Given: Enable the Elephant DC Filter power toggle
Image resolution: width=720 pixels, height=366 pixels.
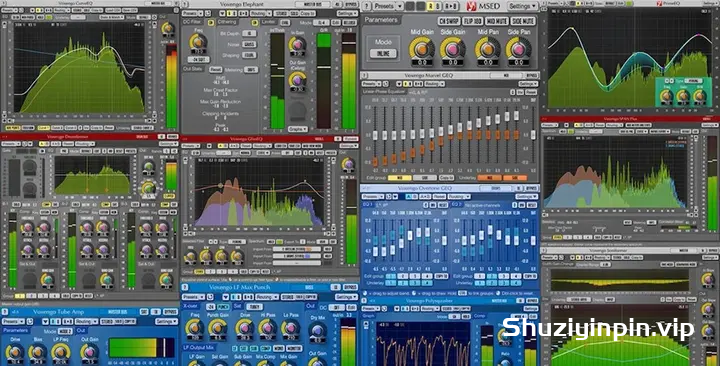Looking at the screenshot, I should (211, 22).
